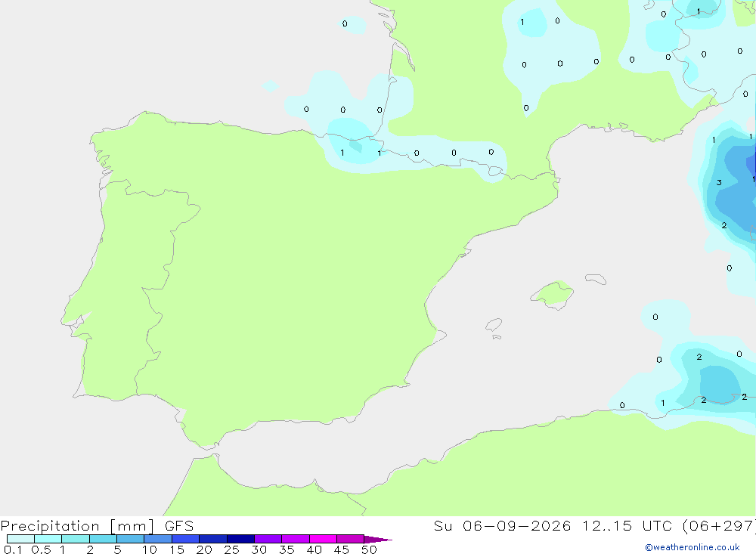The image size is (756, 554).
Task: Select the 35–40 mm legend color swatch
Action: pyautogui.click(x=296, y=539)
